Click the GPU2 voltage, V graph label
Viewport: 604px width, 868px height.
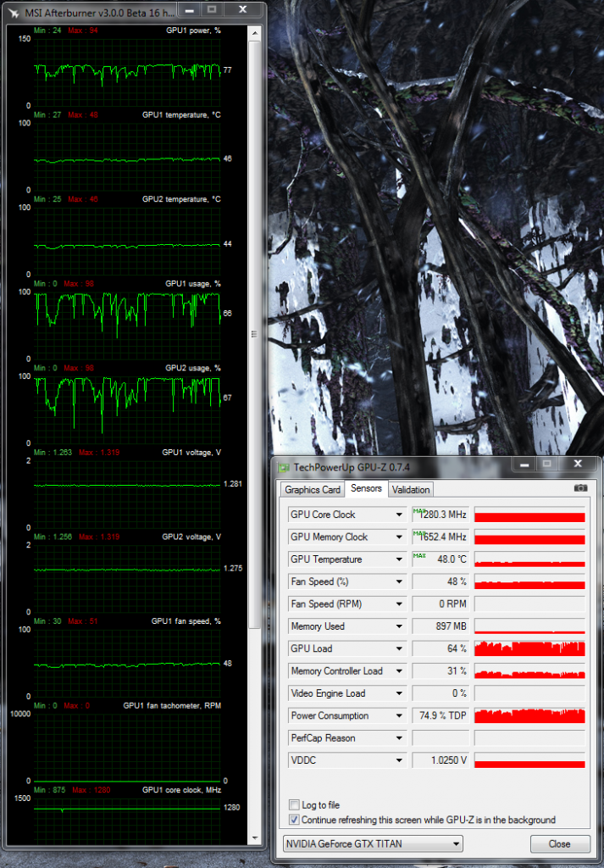pyautogui.click(x=191, y=537)
